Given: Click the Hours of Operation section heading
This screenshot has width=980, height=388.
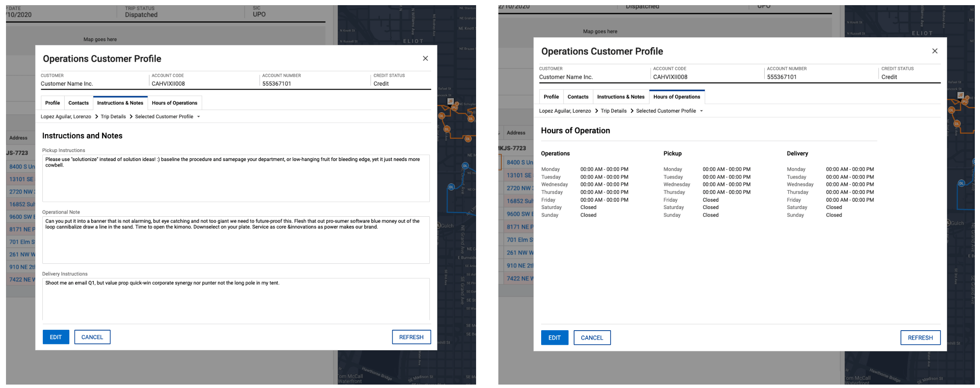Looking at the screenshot, I should click(x=575, y=131).
